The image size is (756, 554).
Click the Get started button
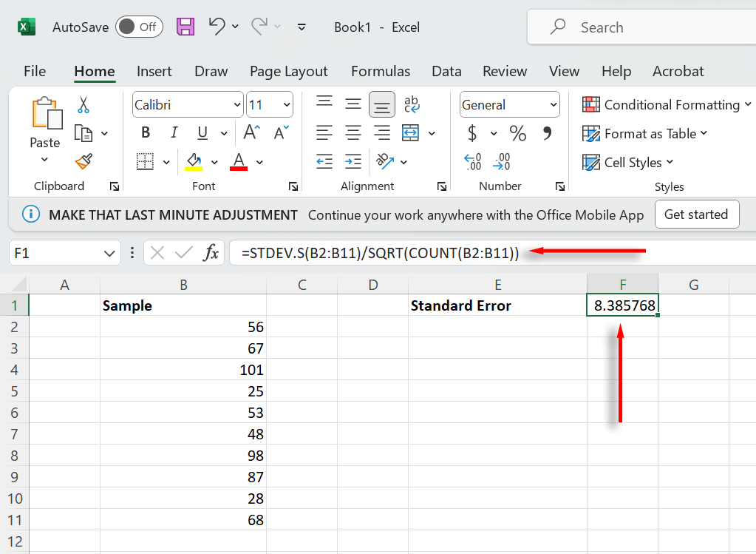696,214
